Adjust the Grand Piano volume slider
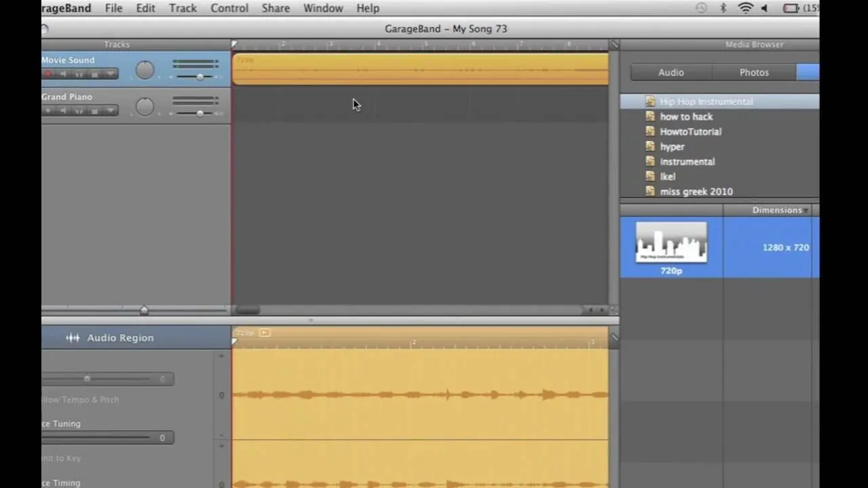Viewport: 868px width, 488px height. [x=200, y=113]
